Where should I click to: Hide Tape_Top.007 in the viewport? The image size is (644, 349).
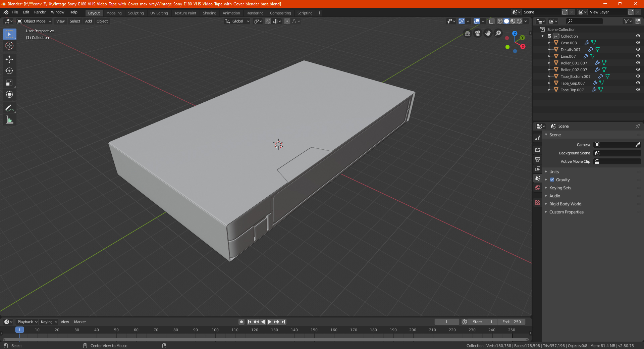pos(638,90)
